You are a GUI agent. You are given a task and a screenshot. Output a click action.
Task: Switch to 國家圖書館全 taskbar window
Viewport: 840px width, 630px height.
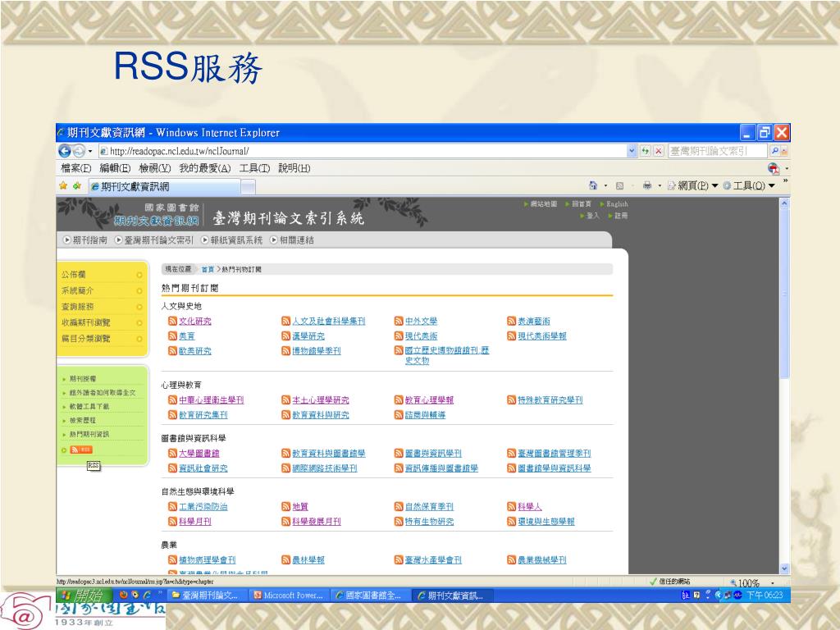click(368, 596)
